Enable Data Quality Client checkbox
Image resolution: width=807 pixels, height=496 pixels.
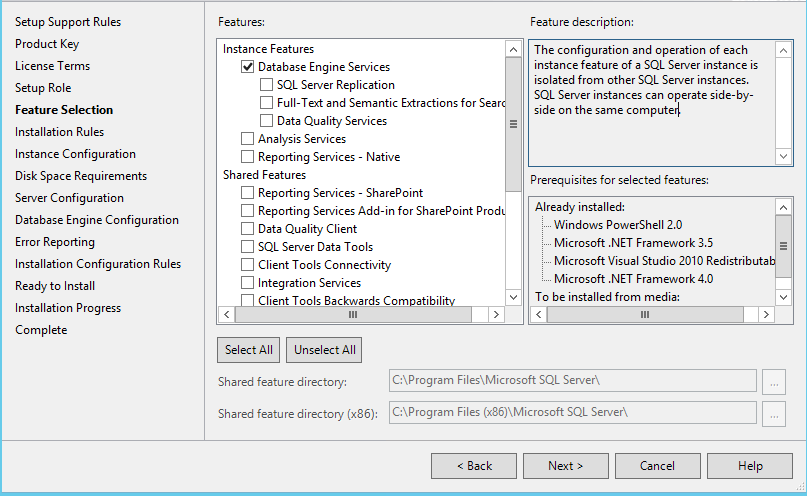(x=248, y=229)
